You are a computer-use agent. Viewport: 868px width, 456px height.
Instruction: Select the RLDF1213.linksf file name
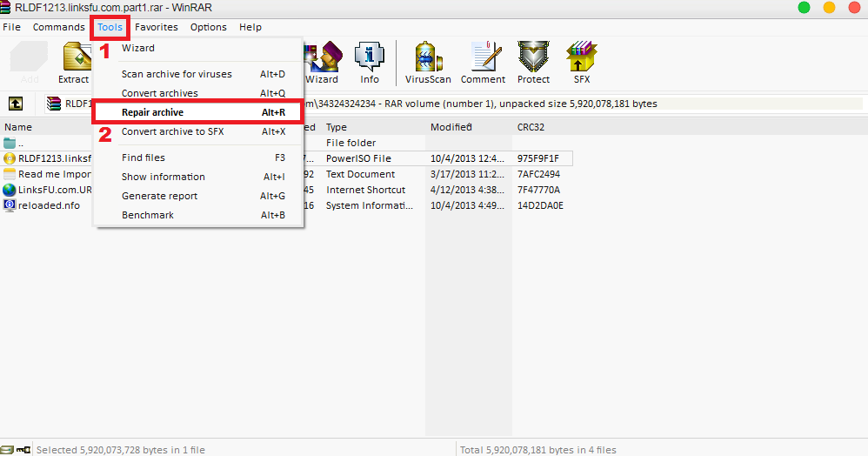pyautogui.click(x=55, y=158)
